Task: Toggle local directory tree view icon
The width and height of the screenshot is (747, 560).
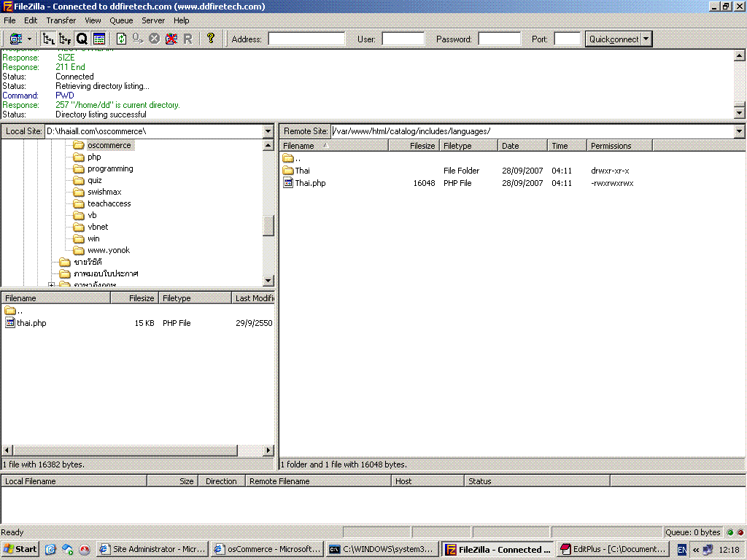Action: click(x=49, y=39)
